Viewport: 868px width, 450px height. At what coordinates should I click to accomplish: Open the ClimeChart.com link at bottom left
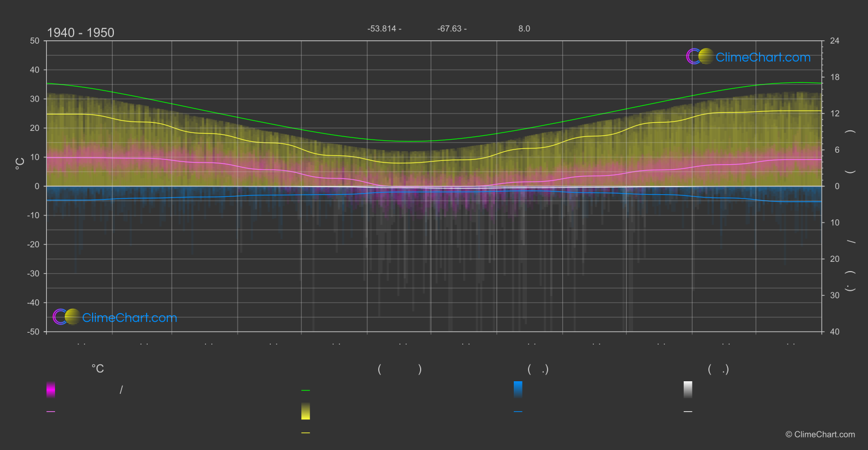[130, 318]
